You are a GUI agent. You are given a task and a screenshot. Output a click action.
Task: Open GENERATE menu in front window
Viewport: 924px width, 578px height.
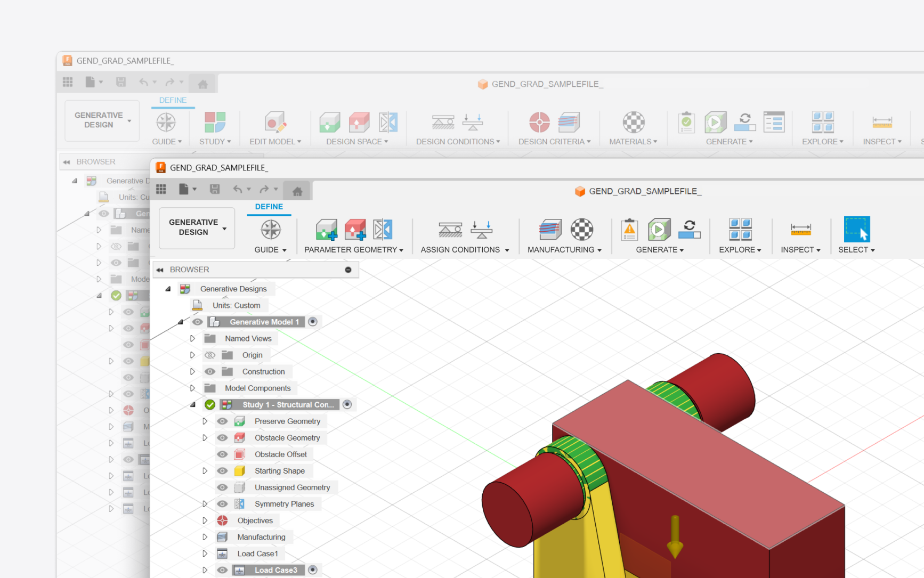click(x=660, y=250)
